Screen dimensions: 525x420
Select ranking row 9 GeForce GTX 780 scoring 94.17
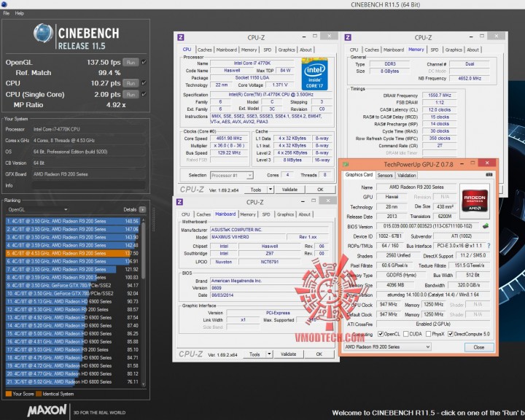coord(72,285)
